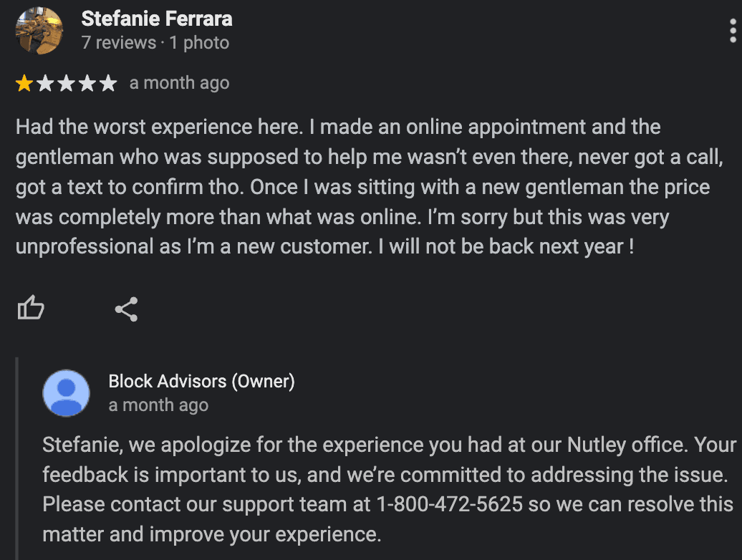
Task: Like the review with thumbs-up icon
Action: [x=31, y=309]
